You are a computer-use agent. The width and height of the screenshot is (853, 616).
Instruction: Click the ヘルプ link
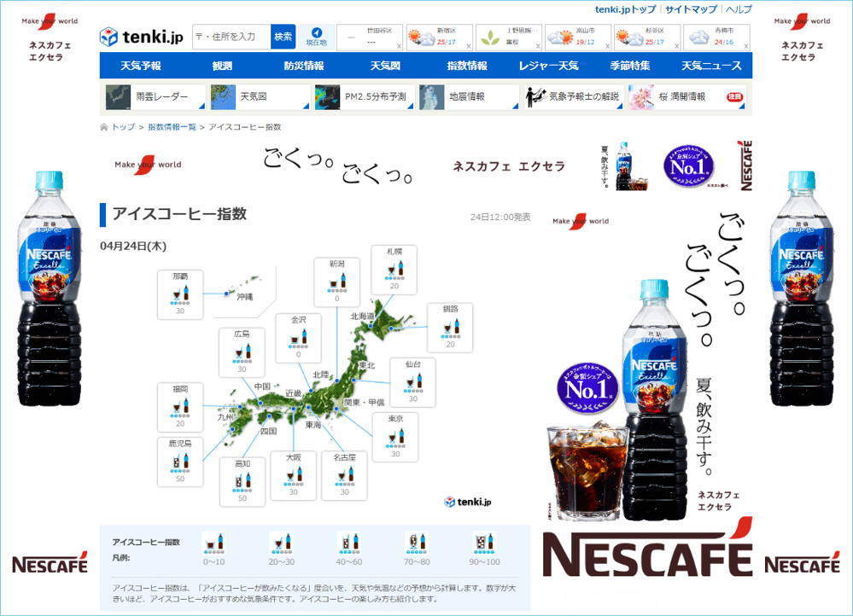coord(739,9)
